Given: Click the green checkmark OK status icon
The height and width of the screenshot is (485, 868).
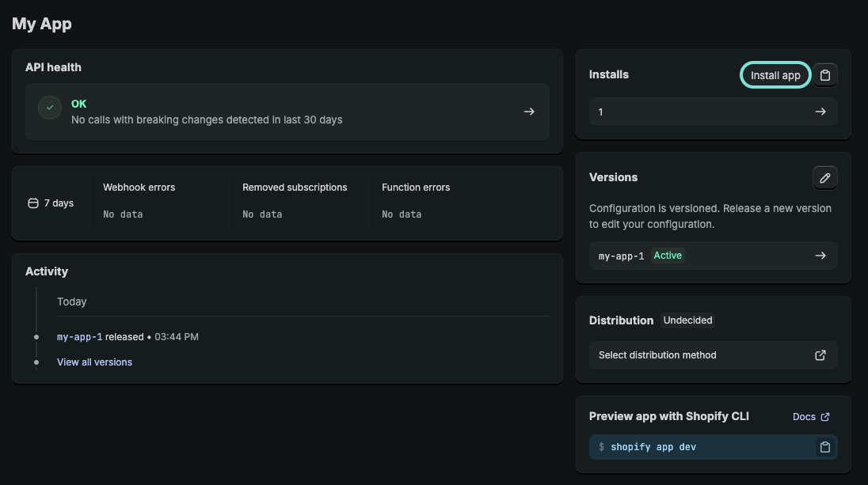Looking at the screenshot, I should point(51,108).
